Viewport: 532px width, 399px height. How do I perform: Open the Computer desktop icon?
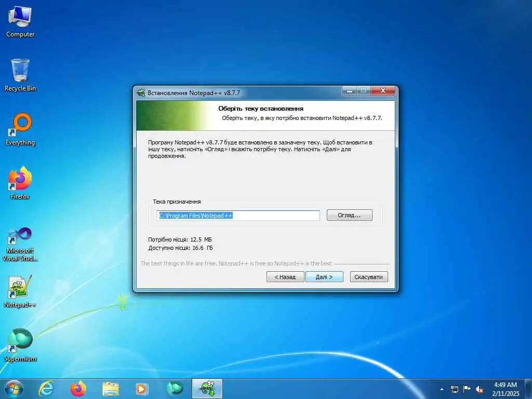pos(20,21)
